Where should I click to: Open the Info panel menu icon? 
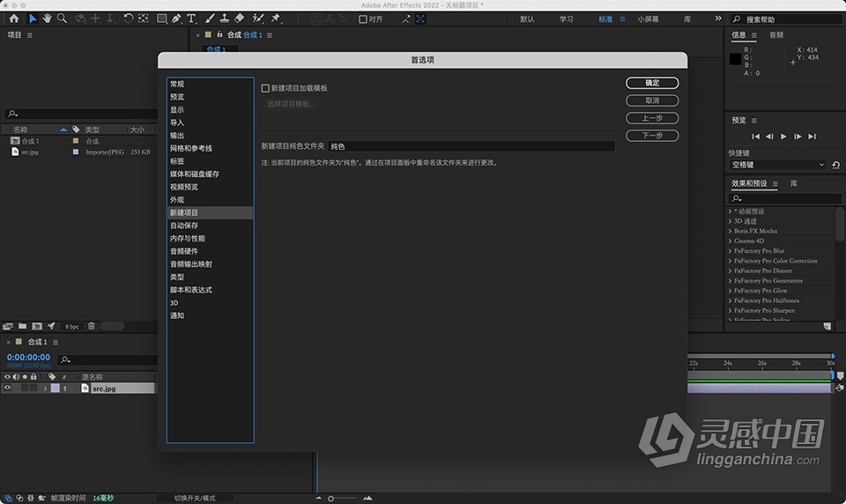point(753,35)
